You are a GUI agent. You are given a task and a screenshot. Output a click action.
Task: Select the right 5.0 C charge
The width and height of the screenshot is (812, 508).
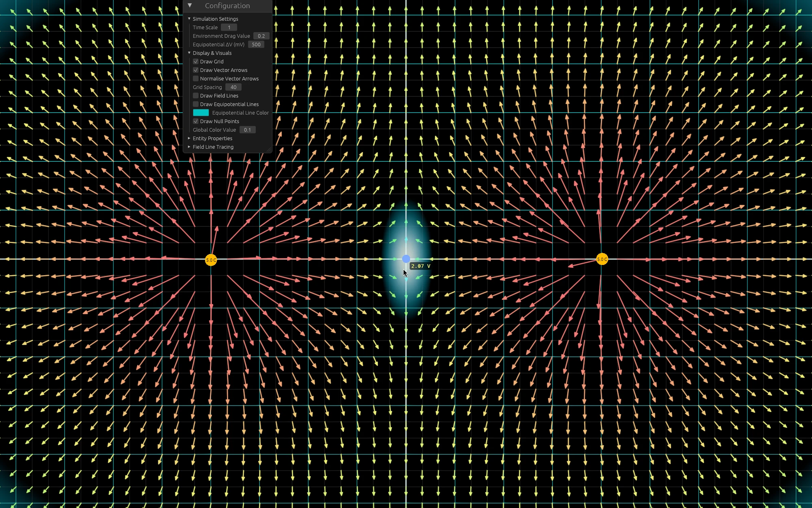tap(602, 259)
